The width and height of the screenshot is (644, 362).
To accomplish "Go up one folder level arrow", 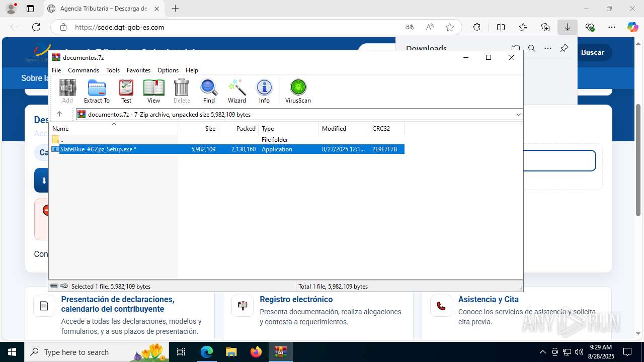I will pyautogui.click(x=59, y=114).
